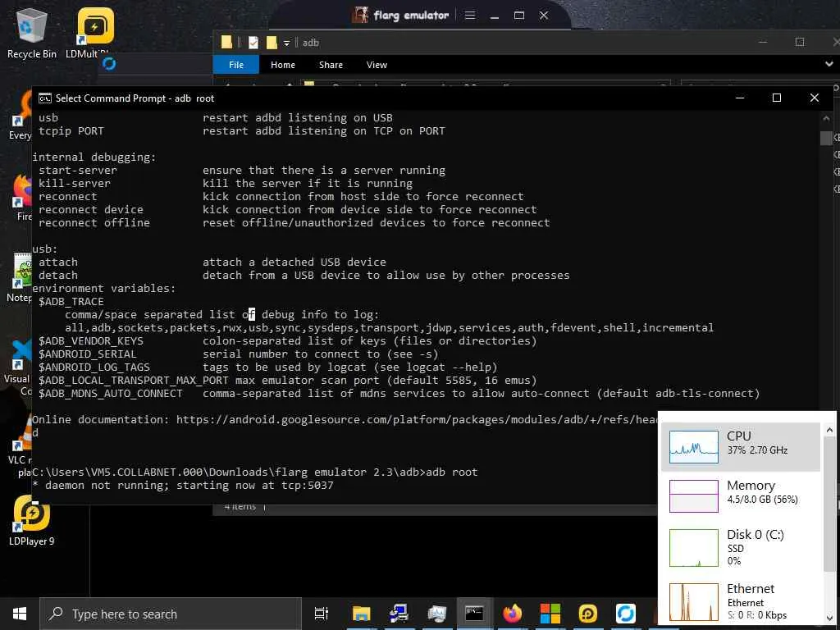Open the LDMultiPlayer desktop shortcut
Screen dimensions: 840x630
coord(95,33)
